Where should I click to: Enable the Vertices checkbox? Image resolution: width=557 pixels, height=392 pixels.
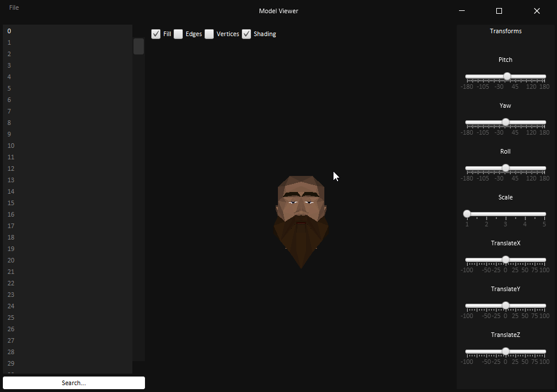[x=209, y=34]
